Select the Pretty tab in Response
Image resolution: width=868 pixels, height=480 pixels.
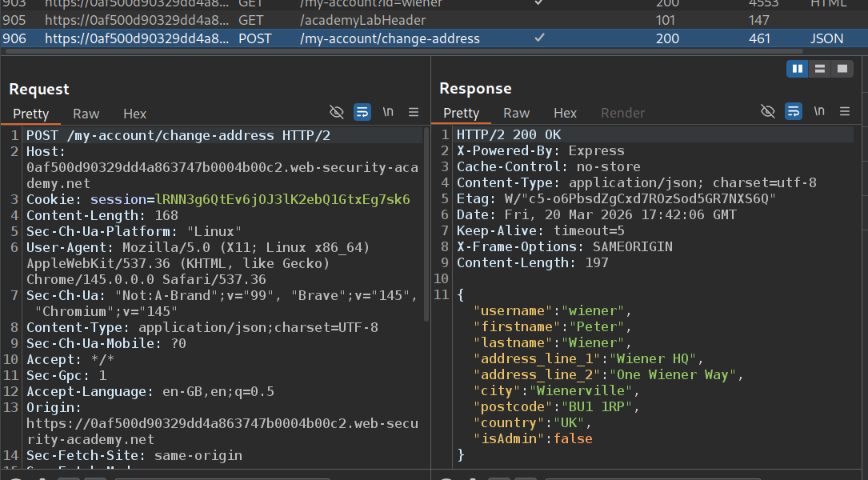(x=461, y=113)
